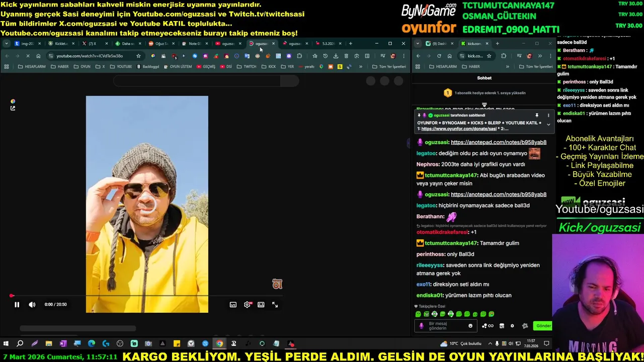Viewport: 644px width, 362px height.
Task: Open the extensions icon in Kick browser
Action: click(504, 56)
